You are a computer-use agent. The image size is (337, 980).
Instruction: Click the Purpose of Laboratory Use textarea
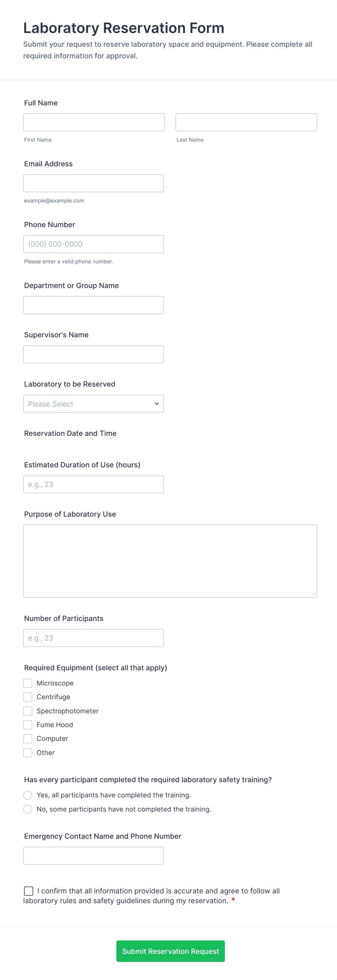(x=170, y=561)
